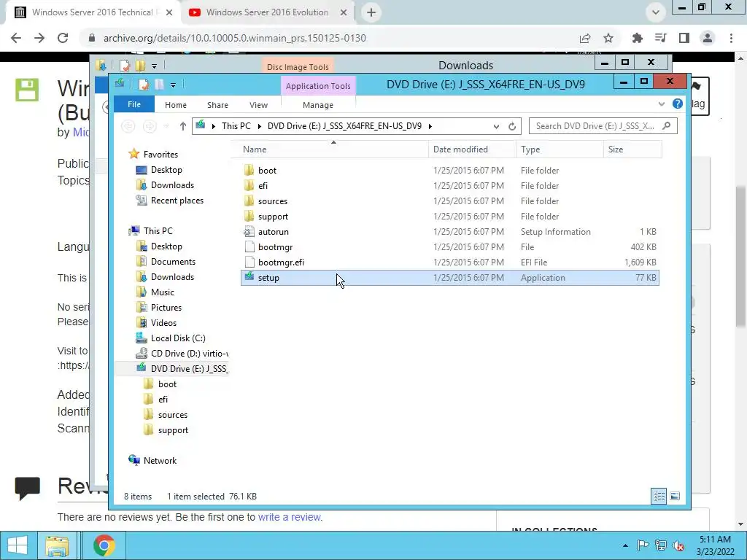Sort files by Size column
Screen dimensions: 747x560
632,149
